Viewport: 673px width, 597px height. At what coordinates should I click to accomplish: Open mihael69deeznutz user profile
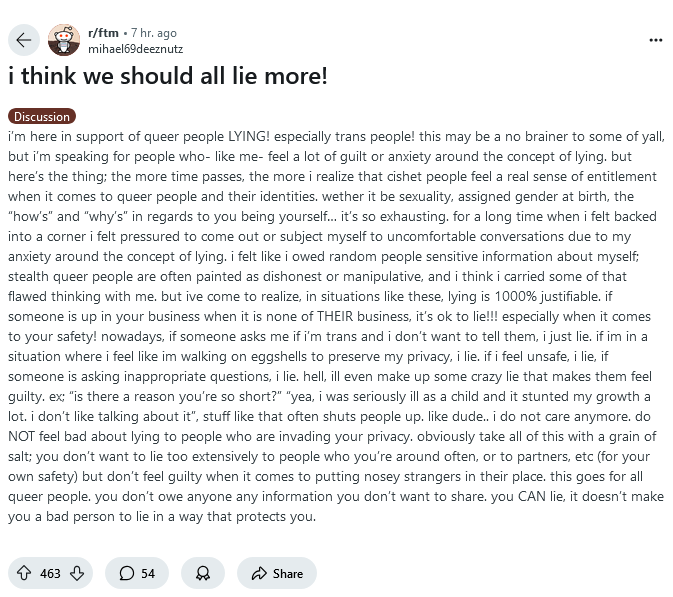click(136, 48)
